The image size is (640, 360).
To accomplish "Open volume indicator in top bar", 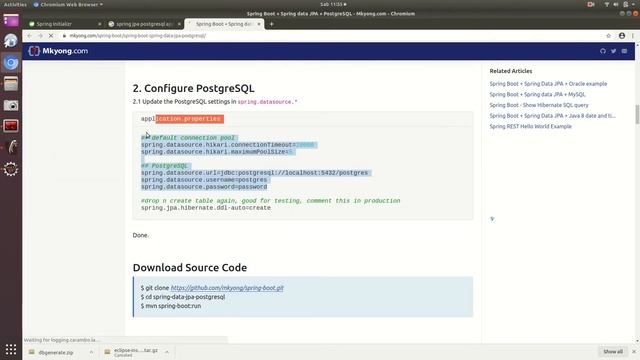I will click(x=616, y=4).
